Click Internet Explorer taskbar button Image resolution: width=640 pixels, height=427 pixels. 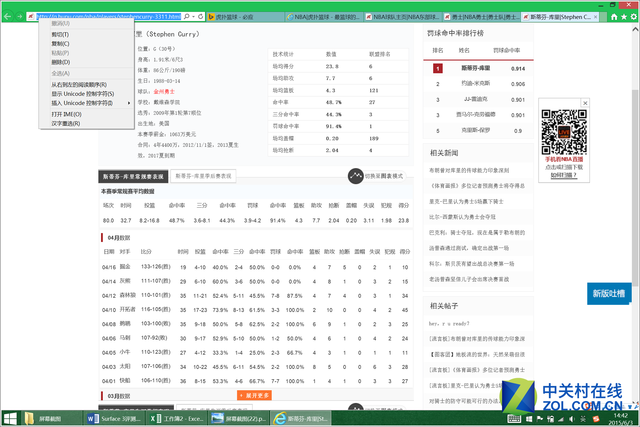pyautogui.click(x=301, y=418)
